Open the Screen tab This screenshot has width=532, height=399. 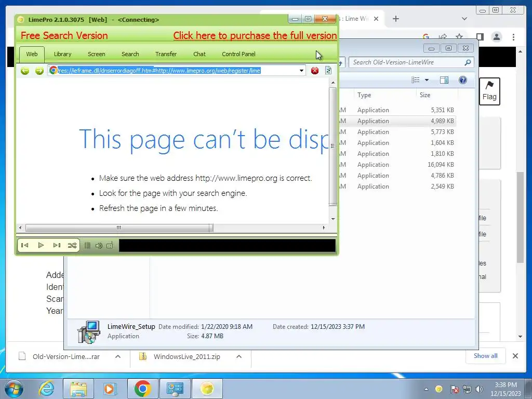tap(96, 54)
